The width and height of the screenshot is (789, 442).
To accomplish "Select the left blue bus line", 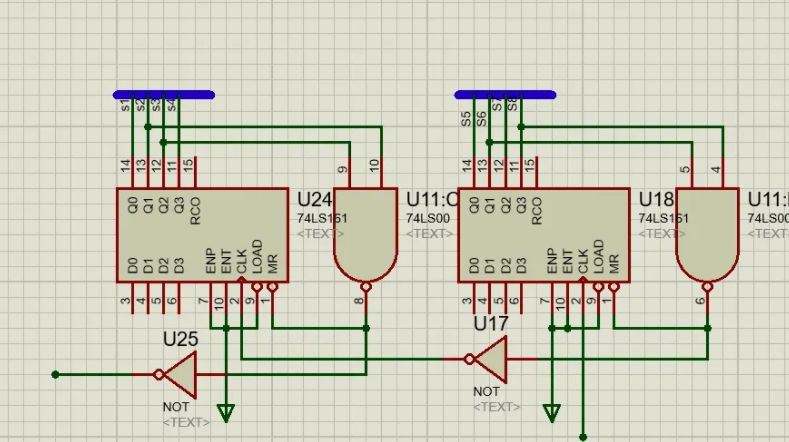I will point(164,95).
